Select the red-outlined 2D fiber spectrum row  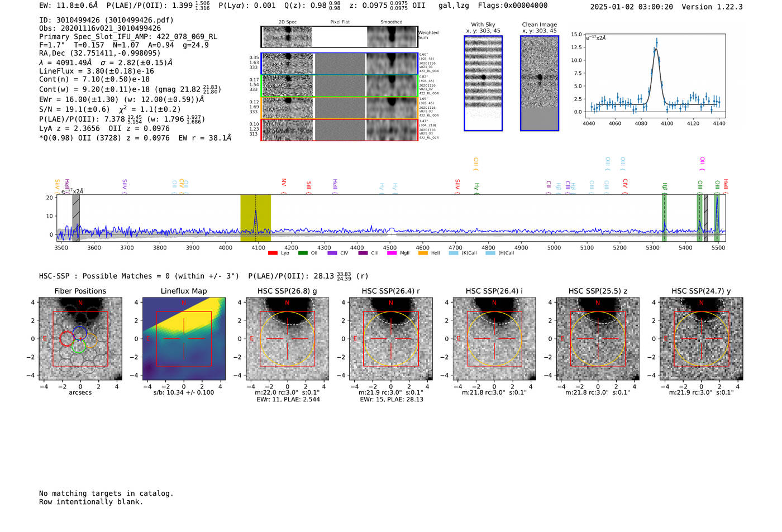[x=340, y=130]
